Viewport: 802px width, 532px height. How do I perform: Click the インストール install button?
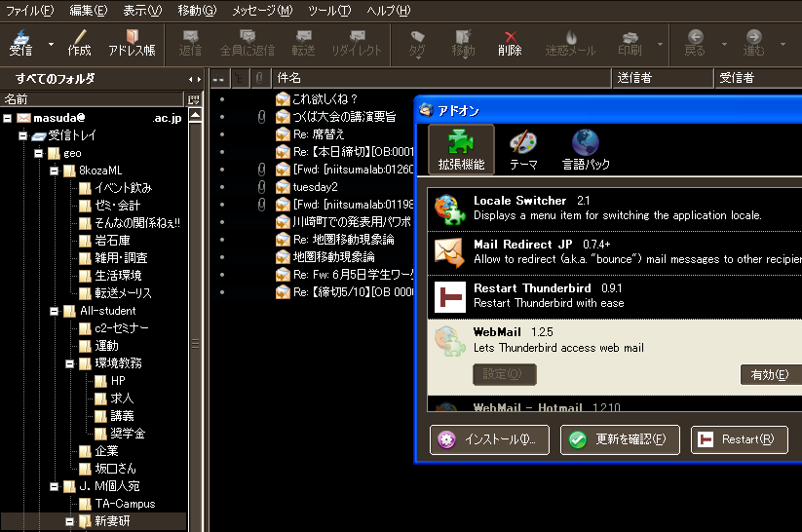point(489,439)
